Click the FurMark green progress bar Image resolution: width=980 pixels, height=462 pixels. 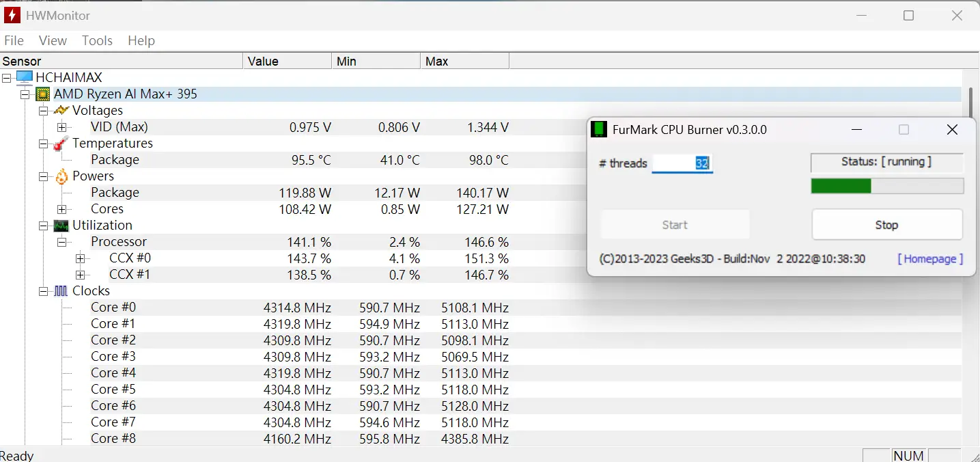coord(887,186)
